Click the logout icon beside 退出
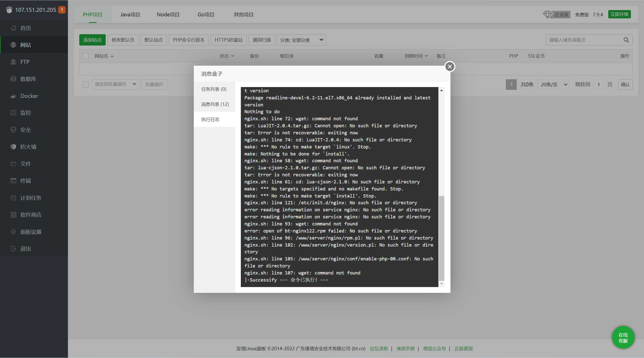 point(13,249)
